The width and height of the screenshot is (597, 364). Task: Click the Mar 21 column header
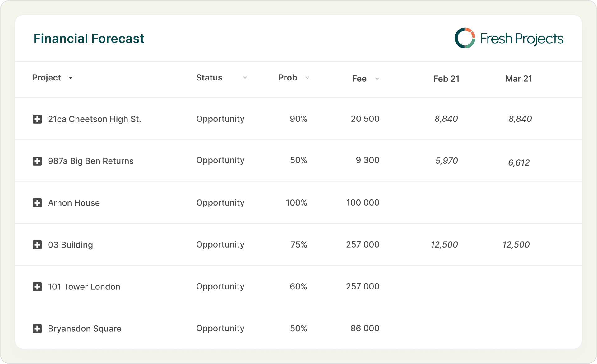pyautogui.click(x=518, y=79)
